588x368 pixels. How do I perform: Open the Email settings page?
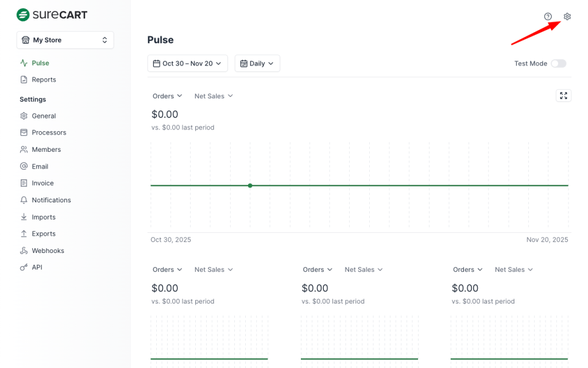click(x=40, y=166)
